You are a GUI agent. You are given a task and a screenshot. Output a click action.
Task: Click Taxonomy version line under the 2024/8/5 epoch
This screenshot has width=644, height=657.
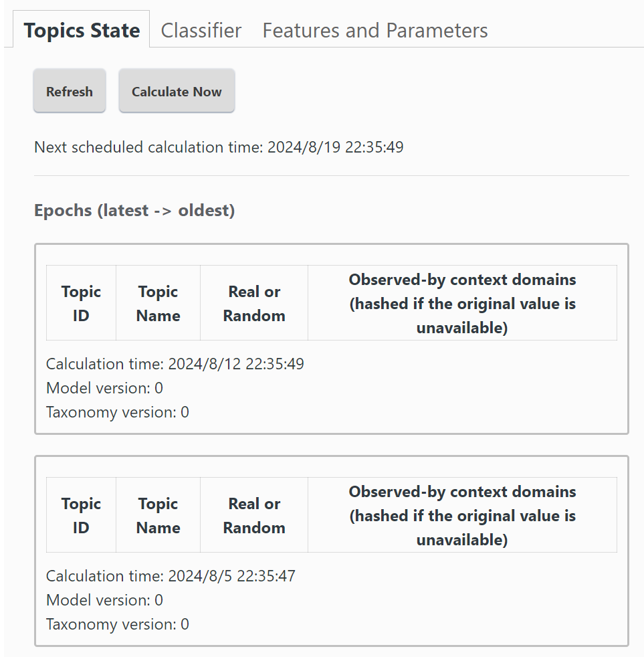click(x=118, y=624)
